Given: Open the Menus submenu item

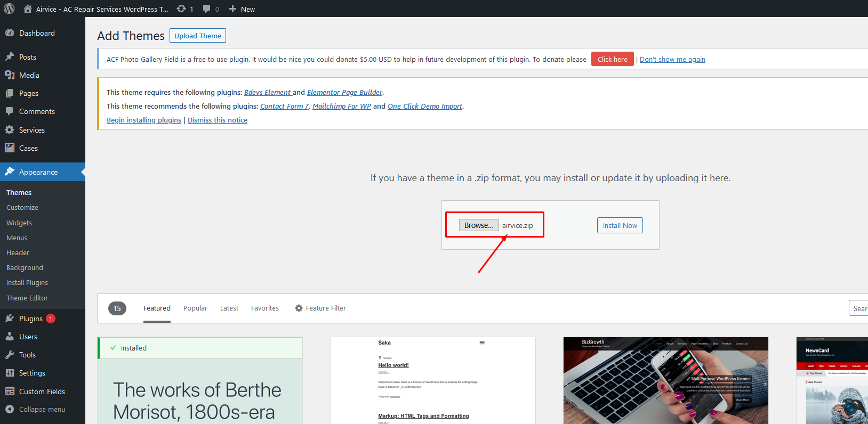Looking at the screenshot, I should [17, 238].
